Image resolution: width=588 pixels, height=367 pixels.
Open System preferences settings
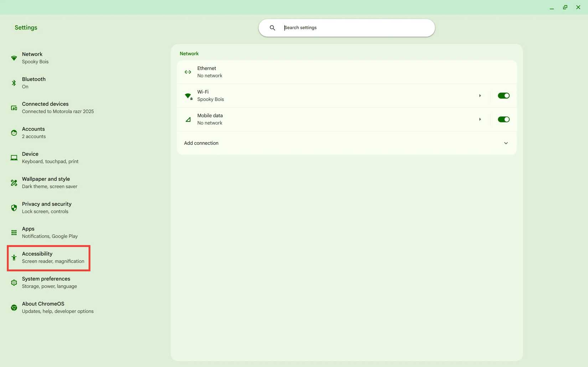click(46, 282)
